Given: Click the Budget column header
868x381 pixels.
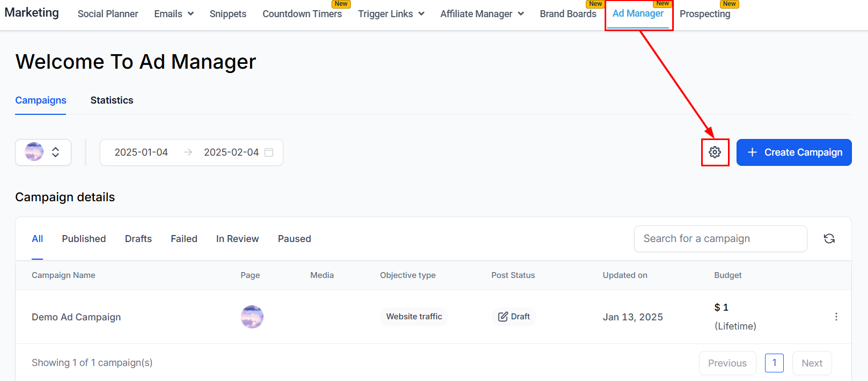Looking at the screenshot, I should pyautogui.click(x=728, y=275).
